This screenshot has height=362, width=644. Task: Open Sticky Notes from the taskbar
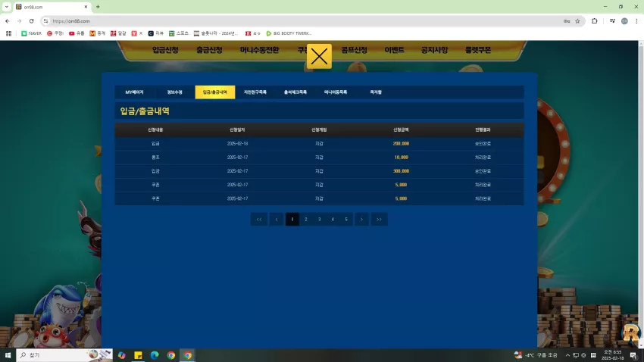pos(138,355)
